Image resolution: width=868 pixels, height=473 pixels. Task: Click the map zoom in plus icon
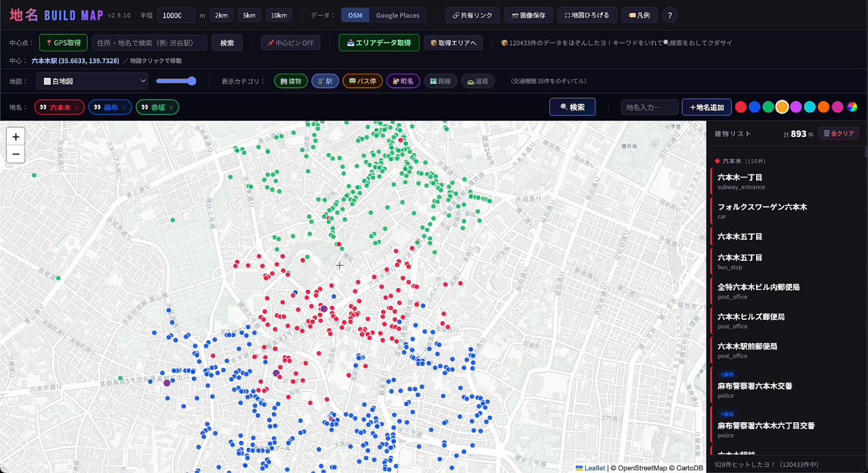(x=16, y=136)
